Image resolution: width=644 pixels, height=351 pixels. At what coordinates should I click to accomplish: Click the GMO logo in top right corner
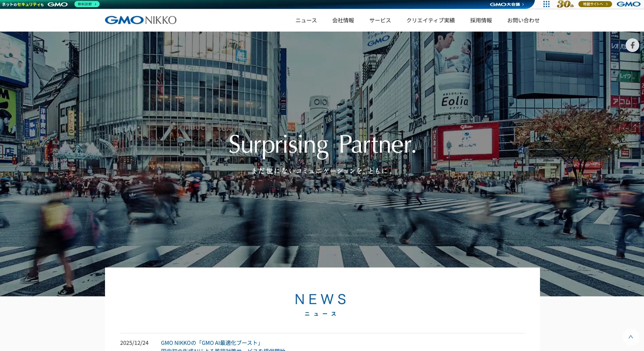click(628, 4)
